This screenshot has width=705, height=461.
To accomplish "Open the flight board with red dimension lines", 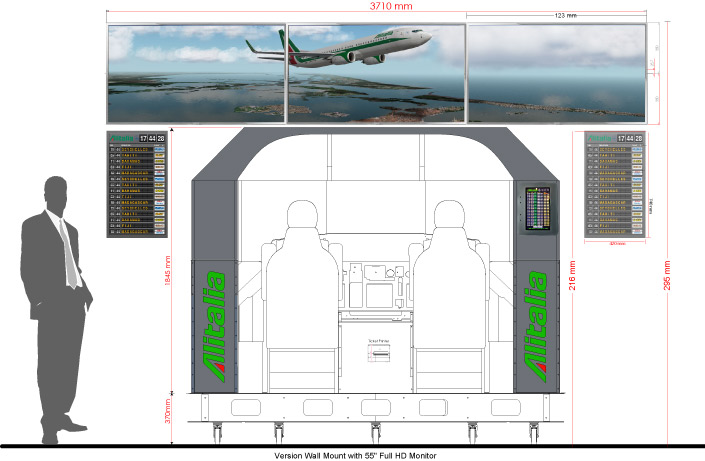I will click(x=615, y=184).
